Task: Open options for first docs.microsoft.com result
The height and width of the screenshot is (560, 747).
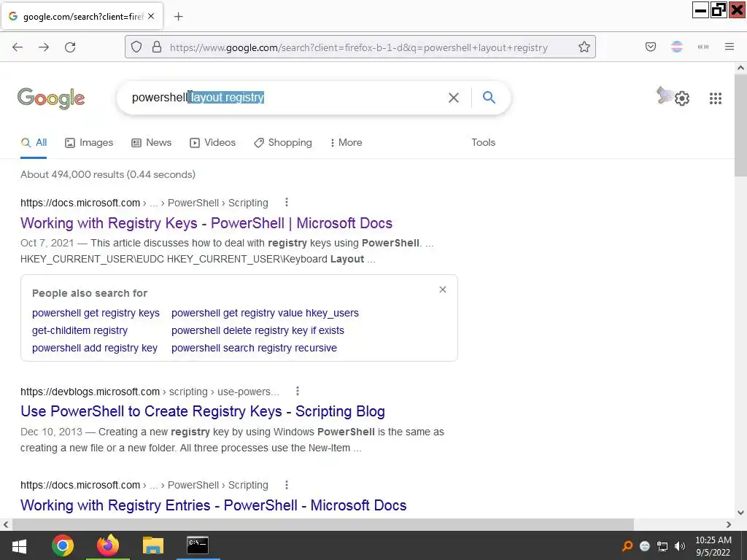Action: pos(286,203)
